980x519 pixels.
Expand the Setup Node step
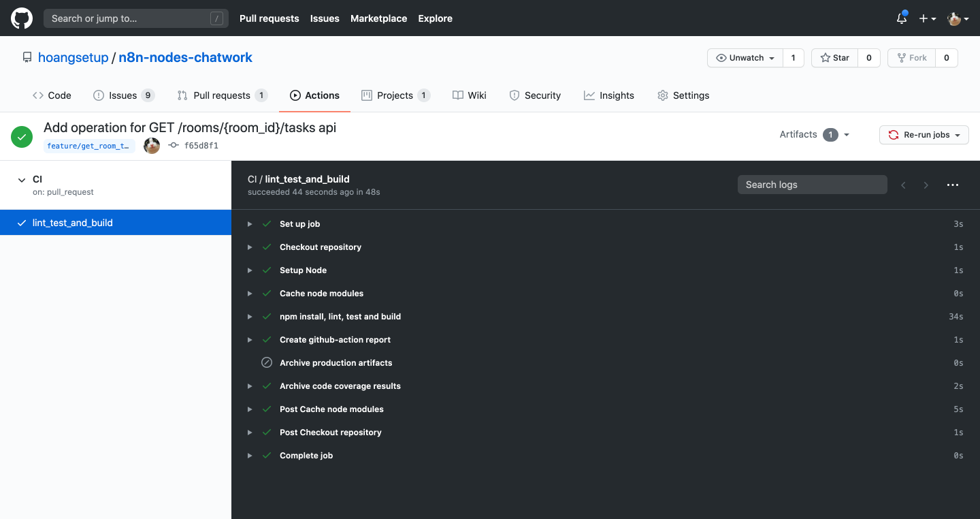click(x=250, y=270)
